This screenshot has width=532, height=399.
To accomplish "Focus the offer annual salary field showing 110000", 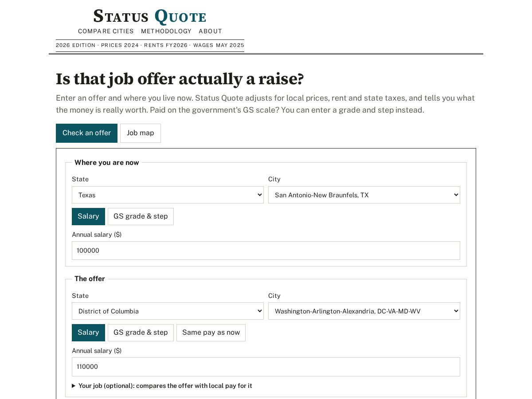I will pyautogui.click(x=266, y=367).
